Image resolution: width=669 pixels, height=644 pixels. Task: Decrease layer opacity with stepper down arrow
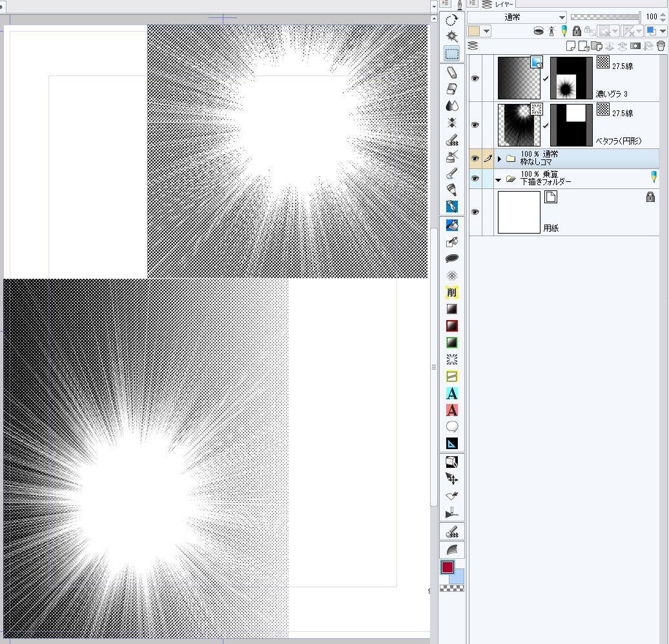click(x=663, y=19)
